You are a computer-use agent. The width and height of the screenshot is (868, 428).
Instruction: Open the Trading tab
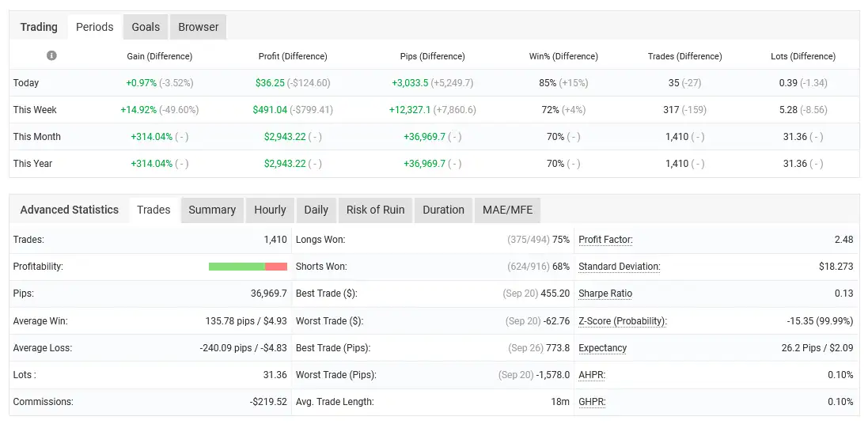tap(39, 27)
